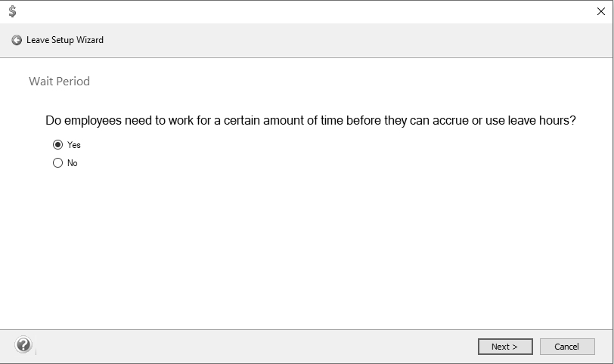Click the Wait Period heading
The image size is (614, 364).
click(x=60, y=82)
